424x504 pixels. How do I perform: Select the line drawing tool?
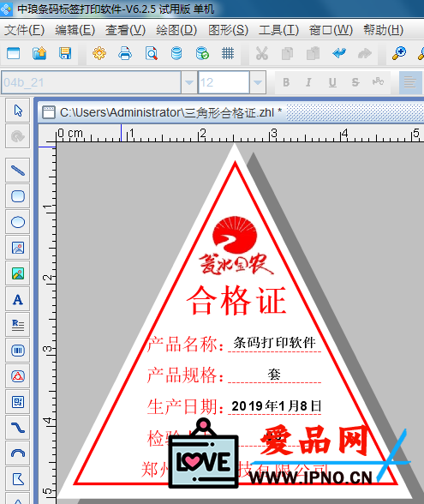click(x=18, y=171)
